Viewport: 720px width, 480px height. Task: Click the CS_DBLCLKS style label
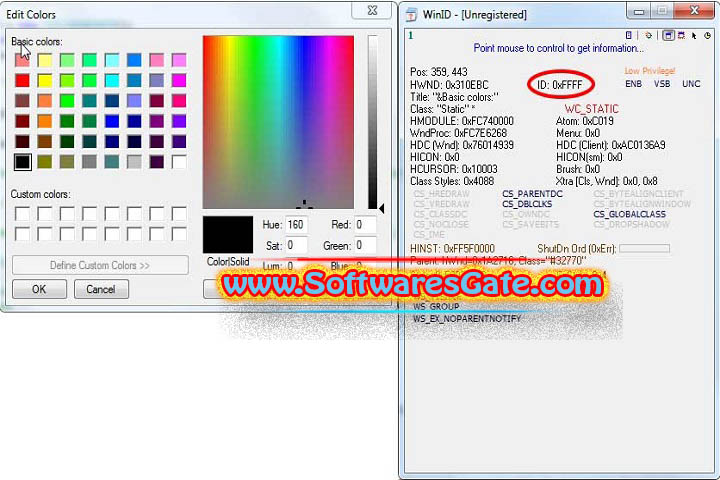(x=527, y=204)
